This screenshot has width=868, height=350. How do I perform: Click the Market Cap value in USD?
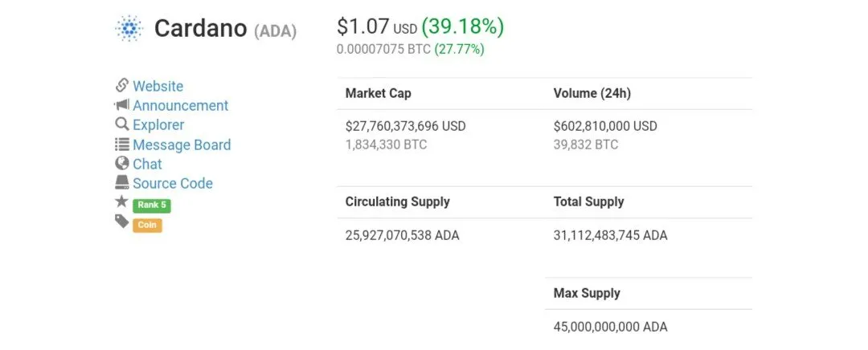405,126
